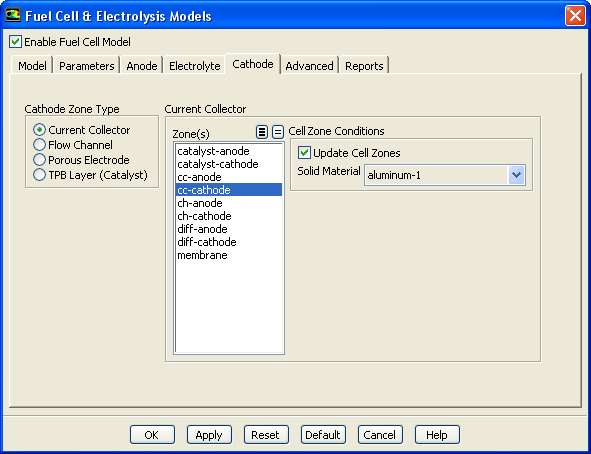The image size is (591, 454).
Task: Switch to the Electrolyte tab
Action: pos(194,66)
